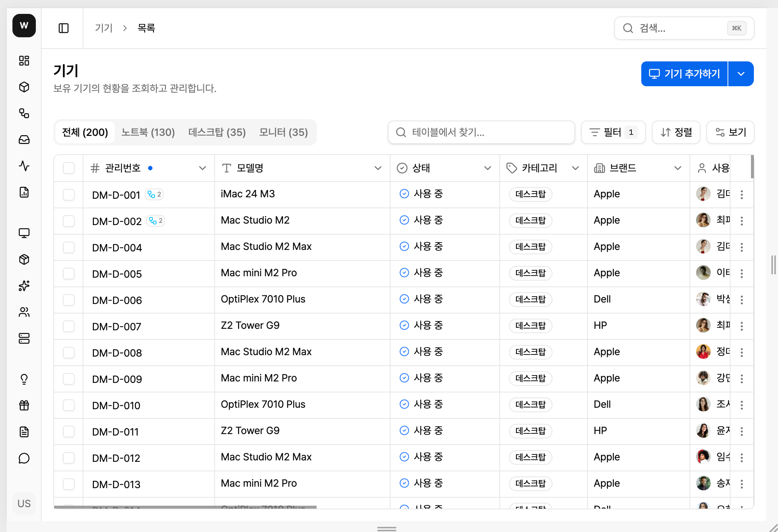Expand the 모델명 column dropdown
Image resolution: width=778 pixels, height=532 pixels.
coord(378,168)
